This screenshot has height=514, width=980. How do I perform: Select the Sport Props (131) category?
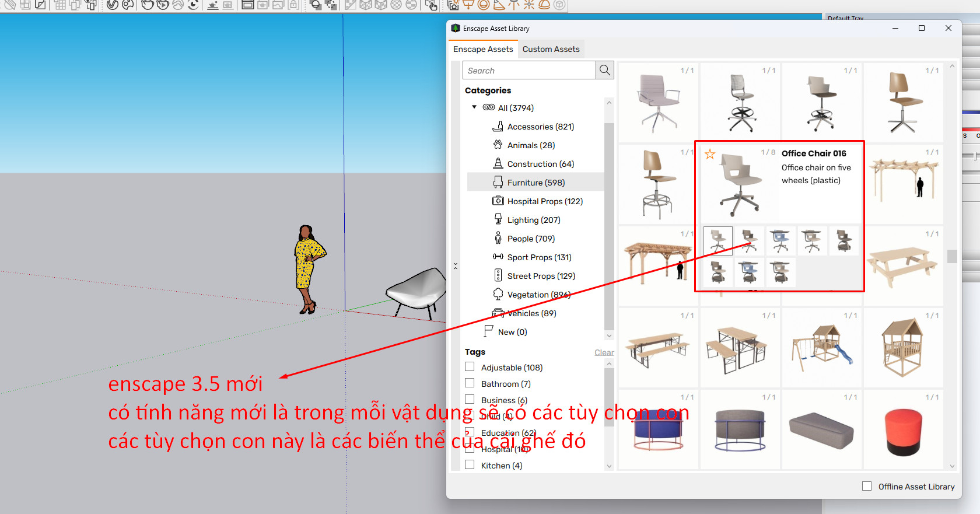(x=535, y=257)
